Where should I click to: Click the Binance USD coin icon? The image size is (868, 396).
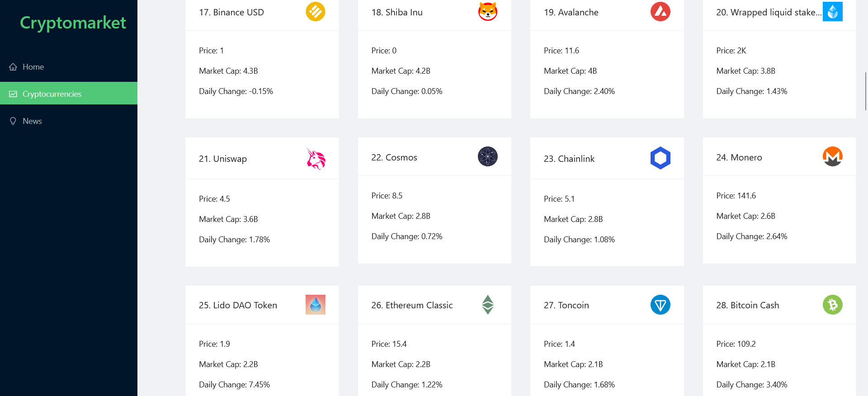coord(315,12)
